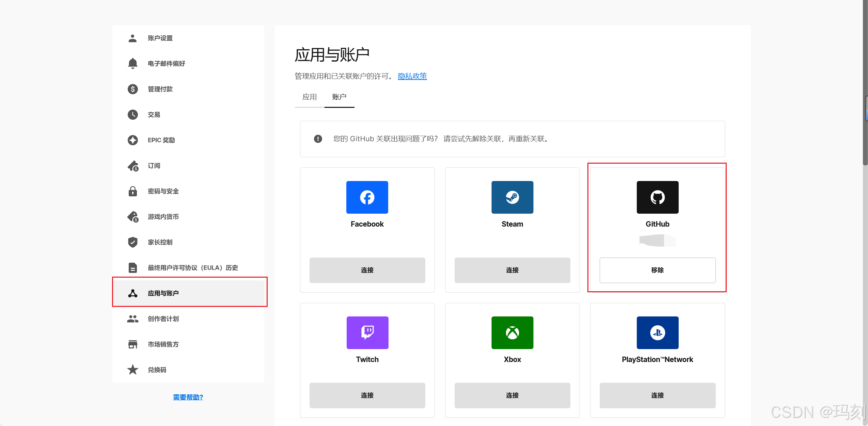Click the Steam logo icon

pyautogui.click(x=512, y=197)
